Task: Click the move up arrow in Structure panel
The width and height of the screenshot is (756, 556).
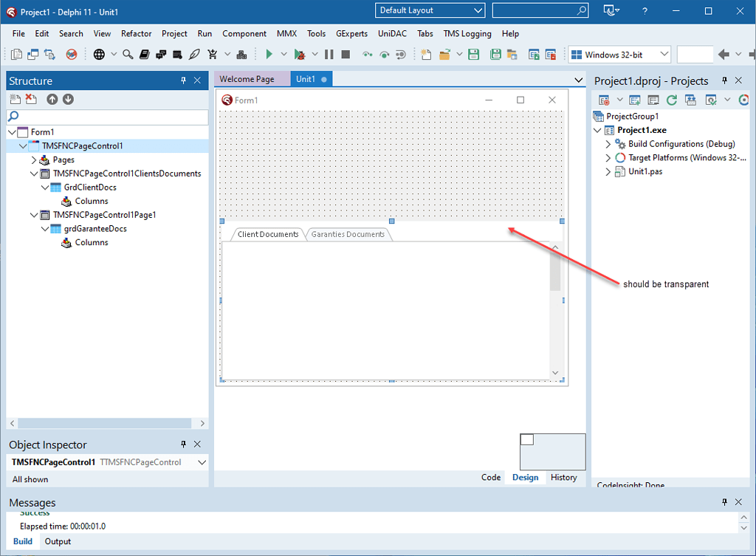Action: coord(52,100)
